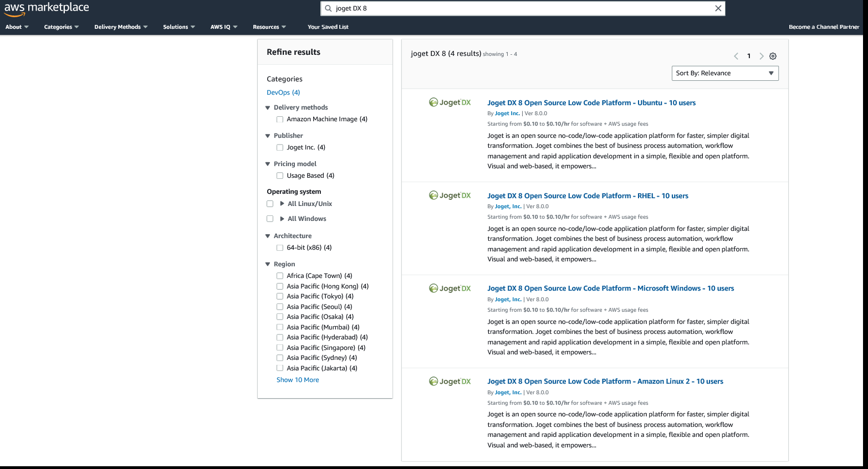This screenshot has width=868, height=469.
Task: Open the RHEL 10 users listing link
Action: [588, 196]
